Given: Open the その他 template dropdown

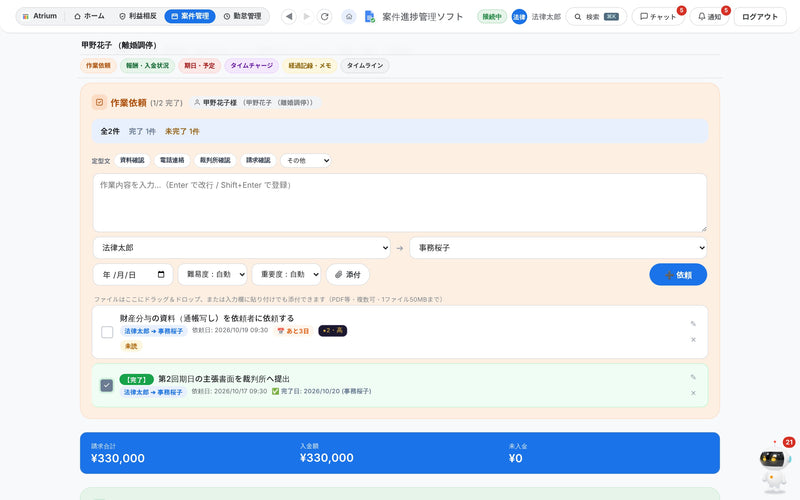Looking at the screenshot, I should 306,160.
